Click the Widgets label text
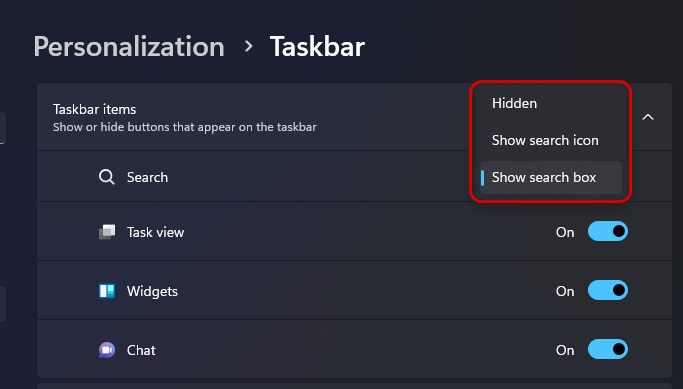This screenshot has height=389, width=683. pos(152,291)
